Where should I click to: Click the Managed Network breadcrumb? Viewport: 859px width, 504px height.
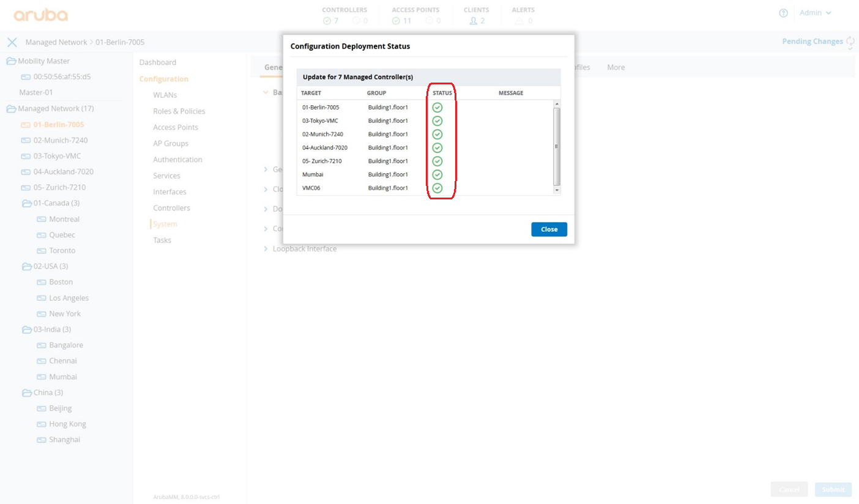pos(56,42)
